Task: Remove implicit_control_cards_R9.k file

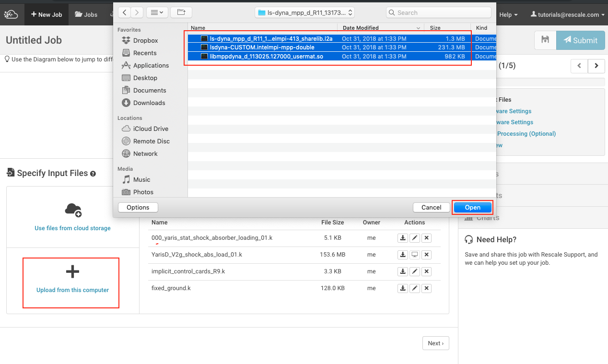Action: (x=426, y=271)
